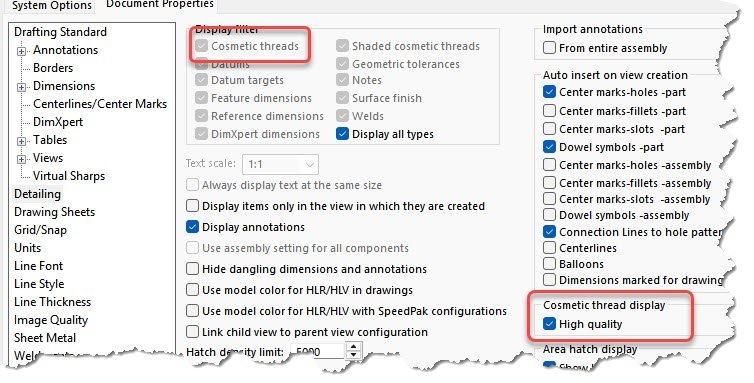This screenshot has height=383, width=754.
Task: Switch to the Document Properties tab
Action: (x=160, y=5)
